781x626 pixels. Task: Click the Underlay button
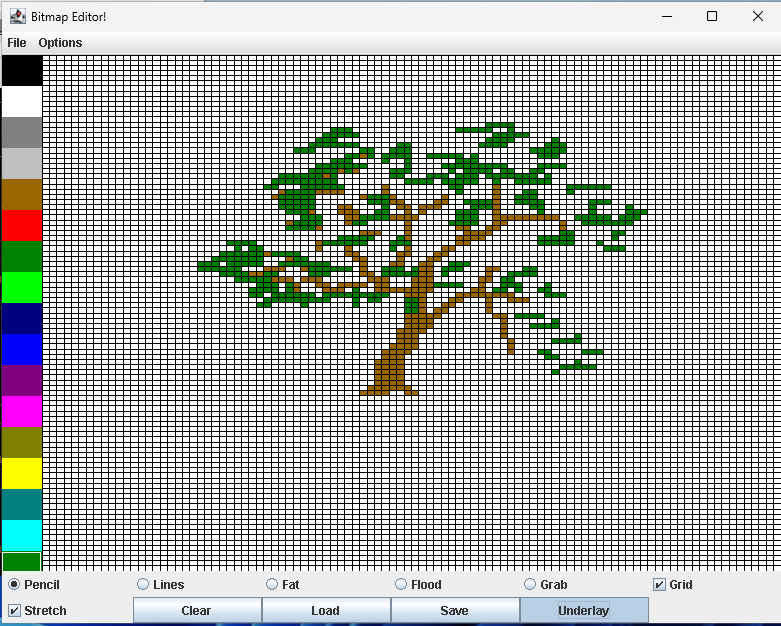click(x=584, y=610)
